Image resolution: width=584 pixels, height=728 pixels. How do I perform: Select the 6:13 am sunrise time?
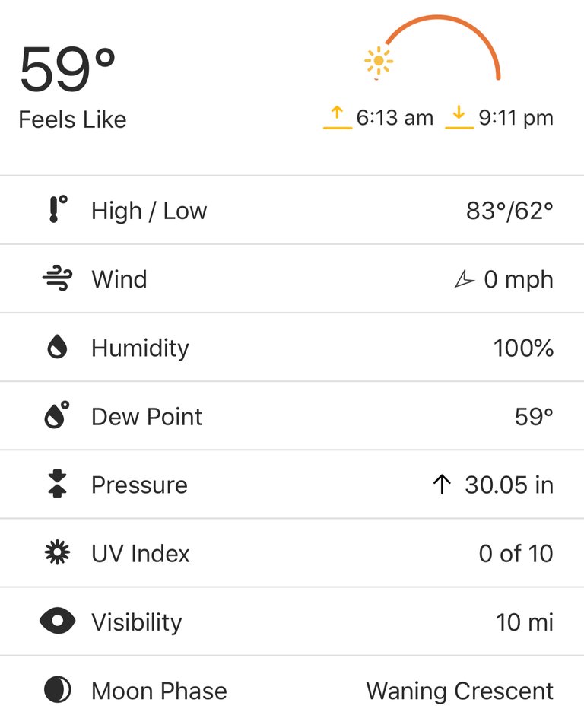coord(395,118)
